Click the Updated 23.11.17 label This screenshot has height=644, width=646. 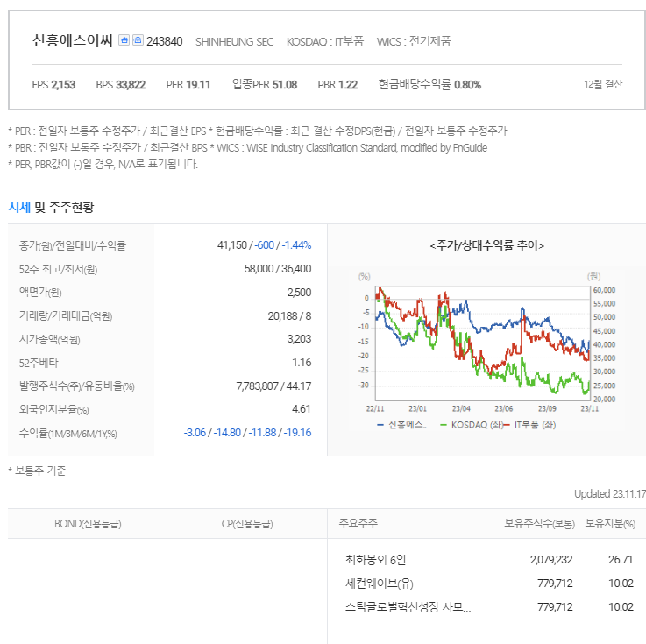tap(610, 493)
